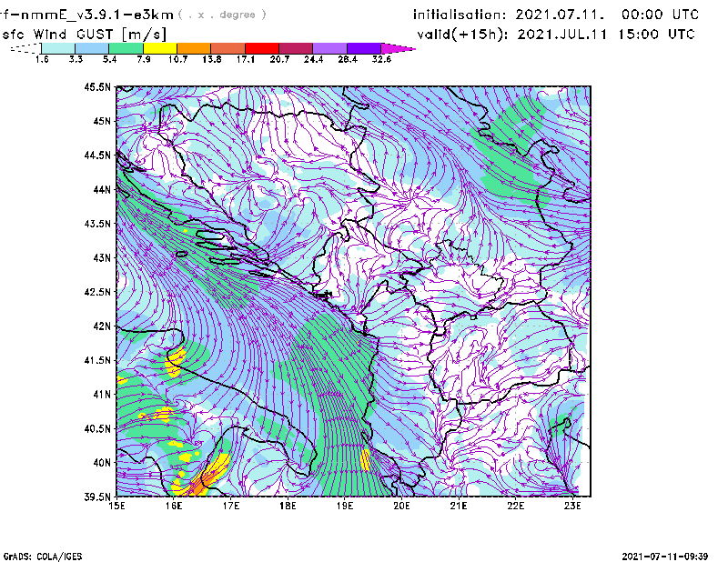Click the red 17.1–20.7 legend swatch
Image resolution: width=728 pixels, height=562 pixels.
pos(262,48)
